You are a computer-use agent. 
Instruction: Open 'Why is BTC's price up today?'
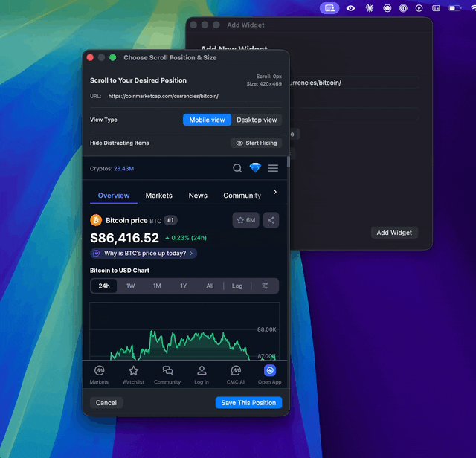click(x=144, y=253)
